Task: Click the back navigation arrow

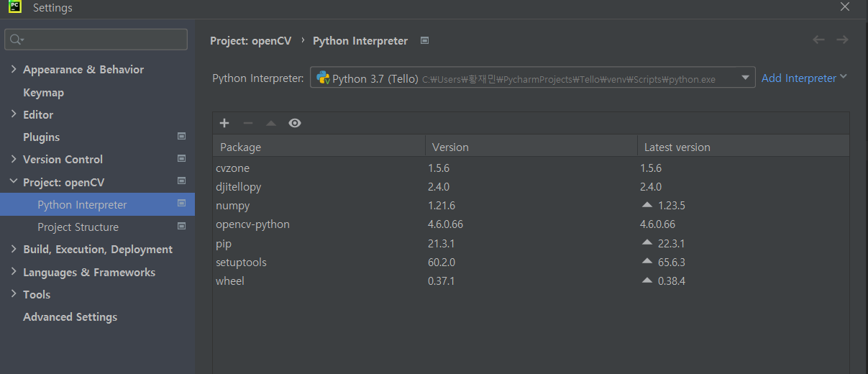Action: click(x=818, y=40)
